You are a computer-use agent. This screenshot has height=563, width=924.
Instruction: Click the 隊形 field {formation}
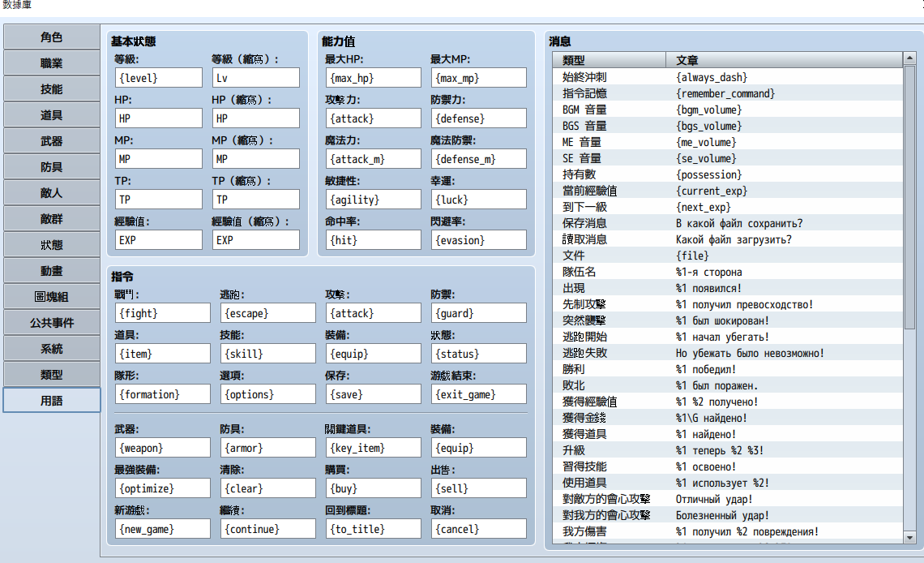[163, 394]
